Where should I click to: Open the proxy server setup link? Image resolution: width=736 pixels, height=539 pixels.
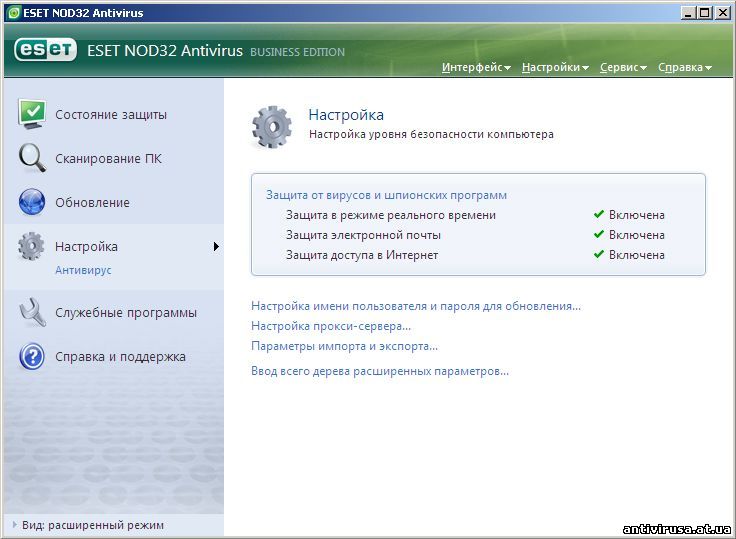tap(331, 326)
